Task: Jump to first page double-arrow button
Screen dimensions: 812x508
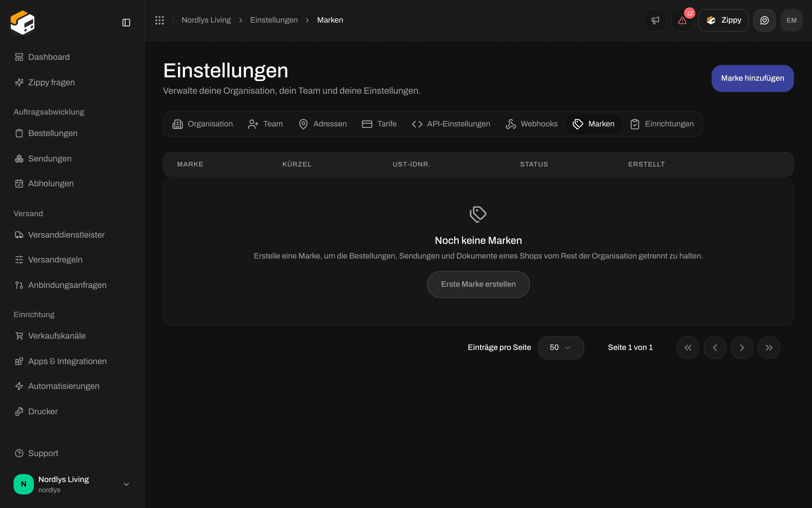Action: [x=688, y=348]
